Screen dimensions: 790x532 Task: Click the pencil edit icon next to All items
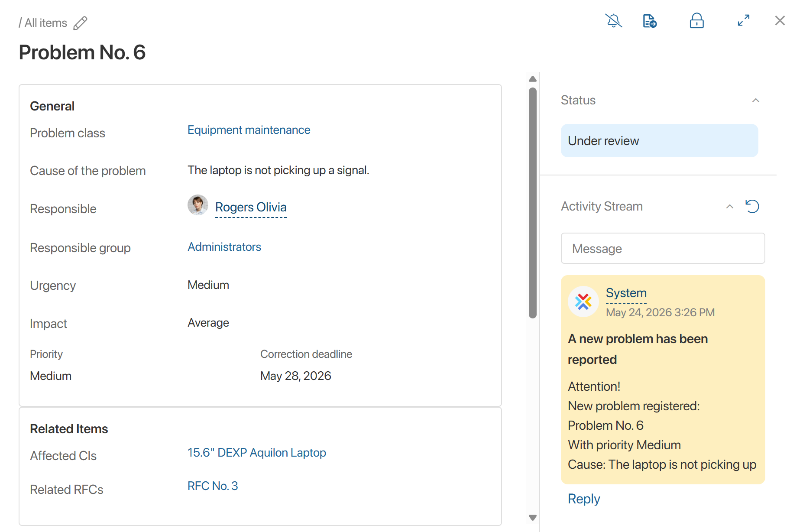pyautogui.click(x=80, y=23)
